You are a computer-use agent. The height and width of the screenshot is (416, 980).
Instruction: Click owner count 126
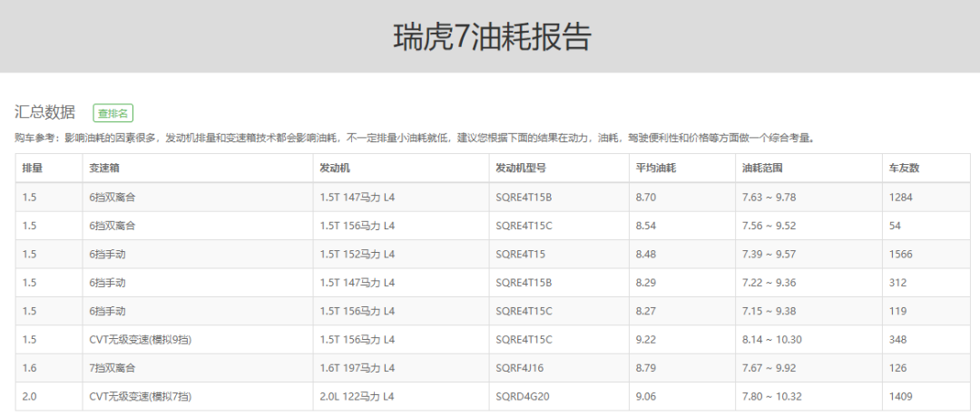point(897,368)
